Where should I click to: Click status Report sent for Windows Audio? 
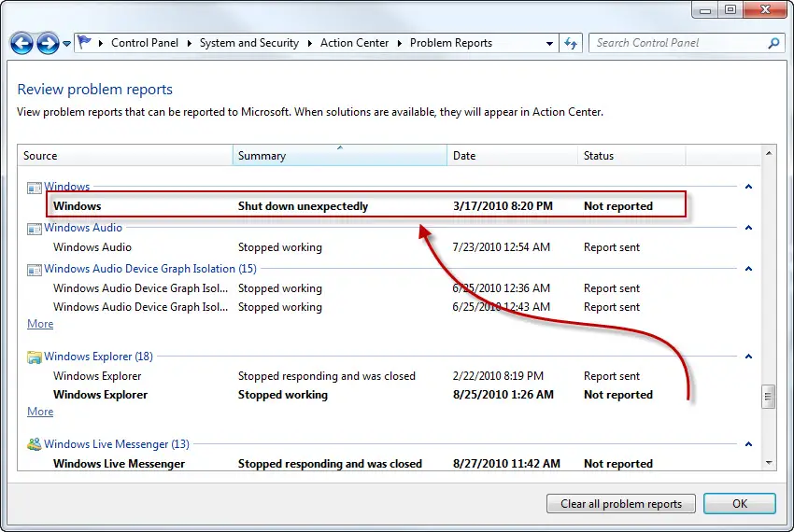click(x=612, y=247)
